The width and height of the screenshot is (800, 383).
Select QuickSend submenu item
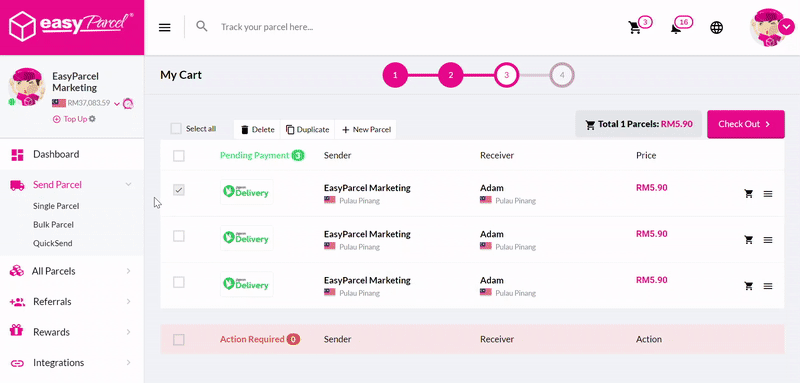coord(53,243)
